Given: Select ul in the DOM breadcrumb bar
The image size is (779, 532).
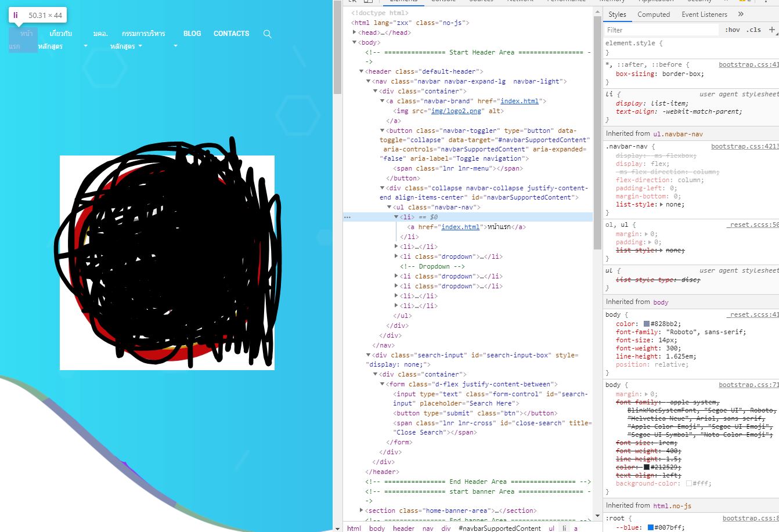Looking at the screenshot, I should pyautogui.click(x=551, y=528).
